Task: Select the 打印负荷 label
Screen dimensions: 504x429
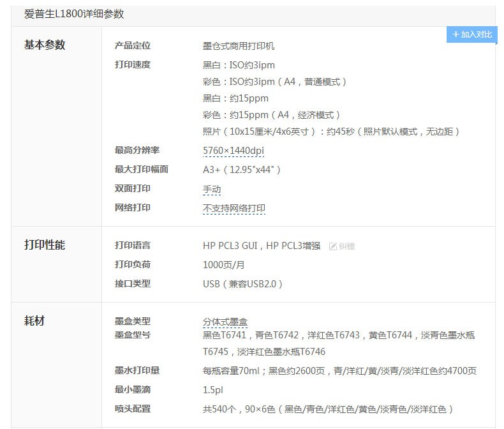Action: click(x=133, y=264)
